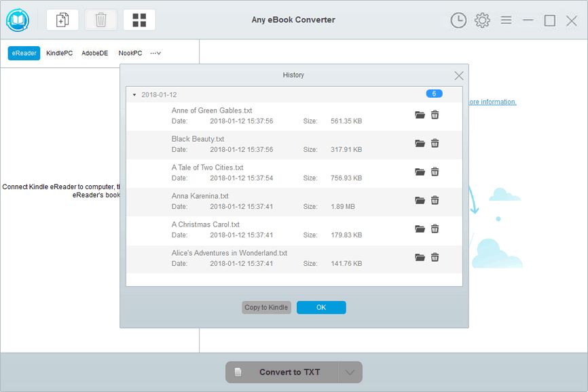Select the A Christmas Carol.txt file name

click(206, 224)
